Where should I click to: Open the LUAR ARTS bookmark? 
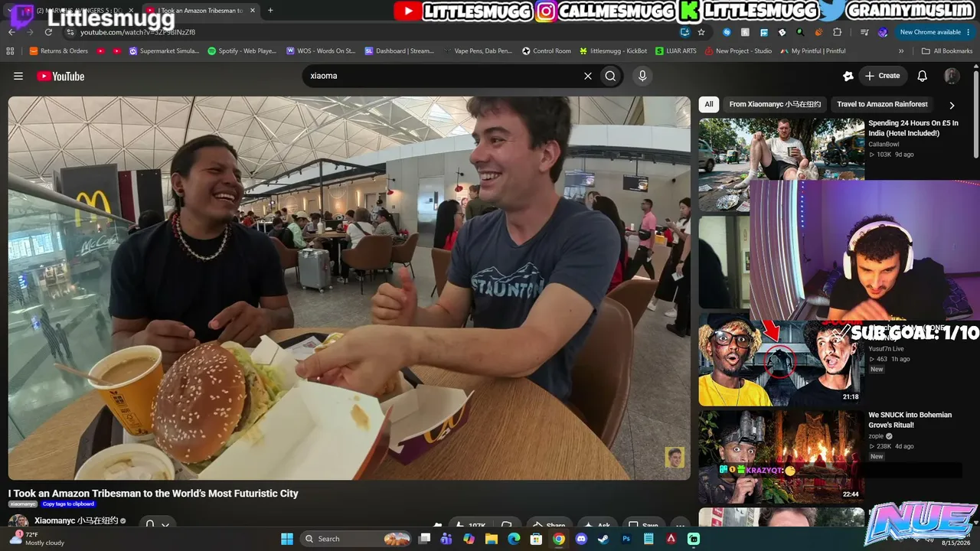[x=676, y=51]
